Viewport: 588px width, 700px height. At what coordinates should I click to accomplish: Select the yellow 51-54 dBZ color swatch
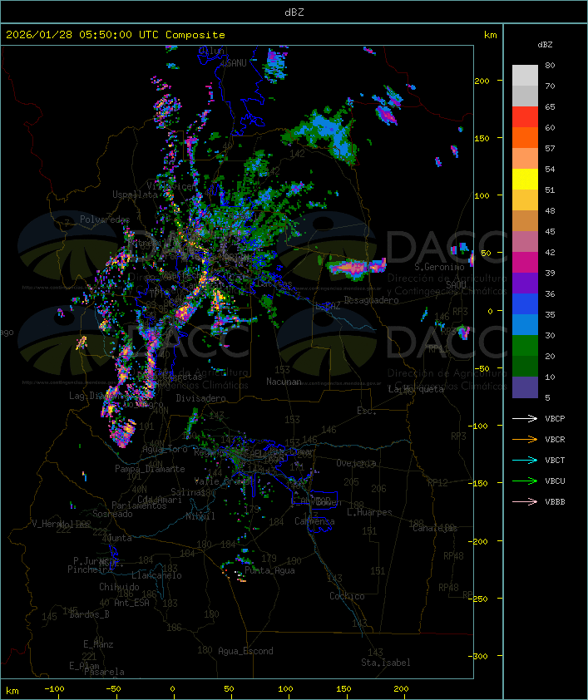(525, 180)
